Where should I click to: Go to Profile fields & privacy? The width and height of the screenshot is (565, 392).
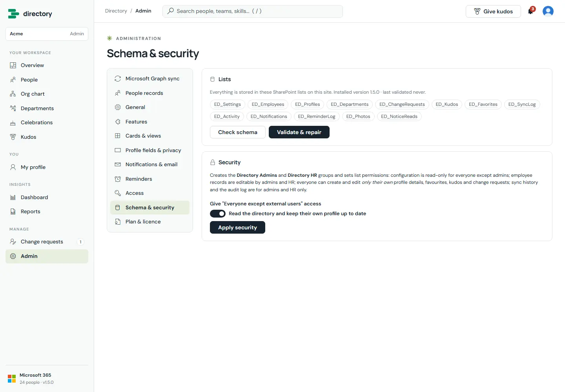coord(150,150)
